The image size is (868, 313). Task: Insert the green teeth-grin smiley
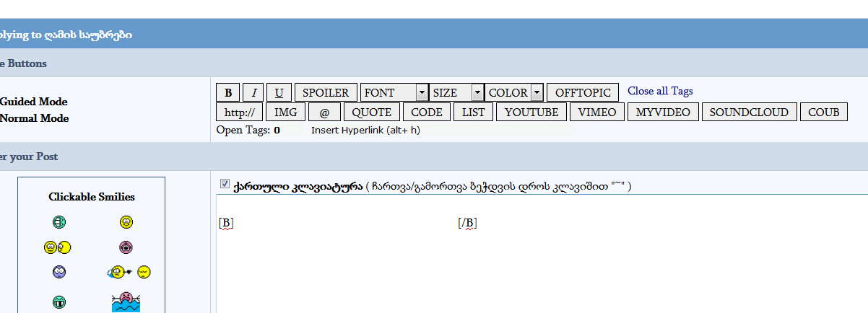(59, 302)
